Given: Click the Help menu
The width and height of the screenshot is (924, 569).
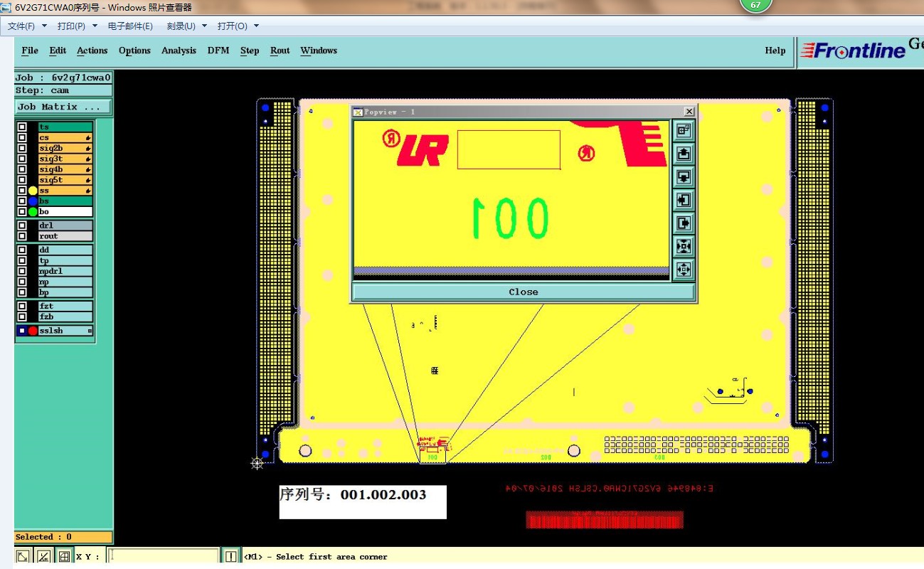Looking at the screenshot, I should click(775, 50).
